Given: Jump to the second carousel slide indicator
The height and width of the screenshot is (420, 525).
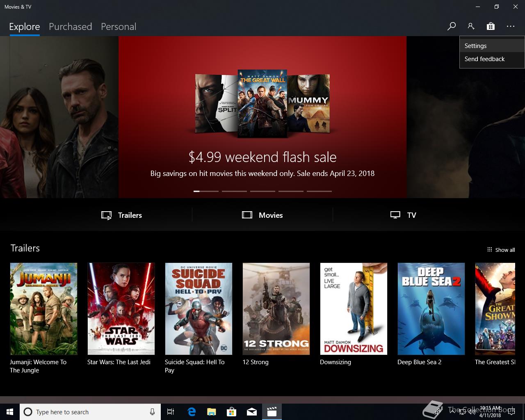Looking at the screenshot, I should 234,191.
